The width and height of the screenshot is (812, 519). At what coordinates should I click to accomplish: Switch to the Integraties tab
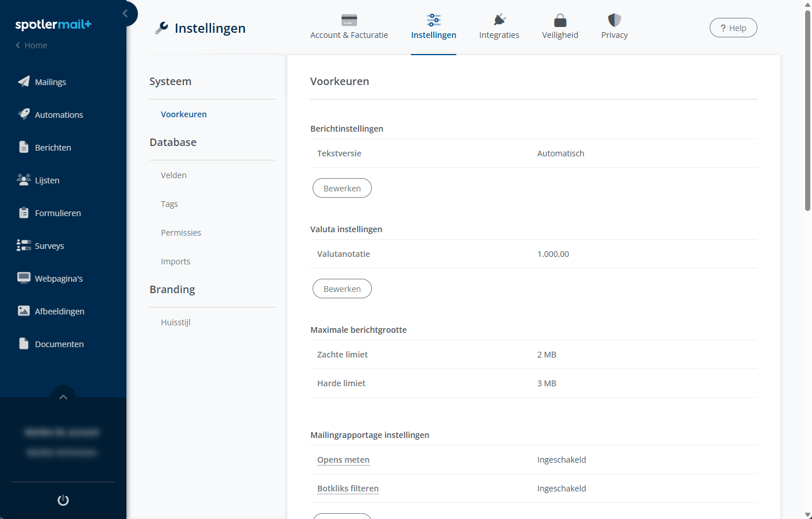click(499, 35)
